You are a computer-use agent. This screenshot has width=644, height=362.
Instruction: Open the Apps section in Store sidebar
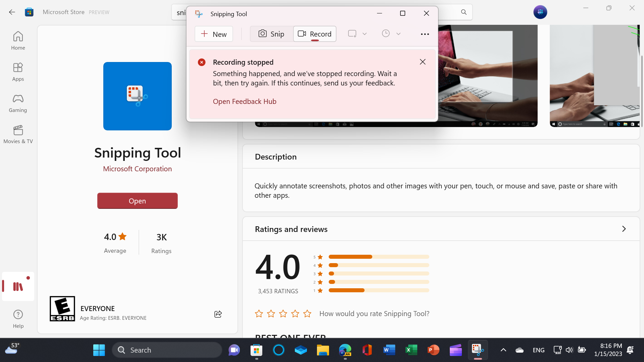(x=18, y=71)
